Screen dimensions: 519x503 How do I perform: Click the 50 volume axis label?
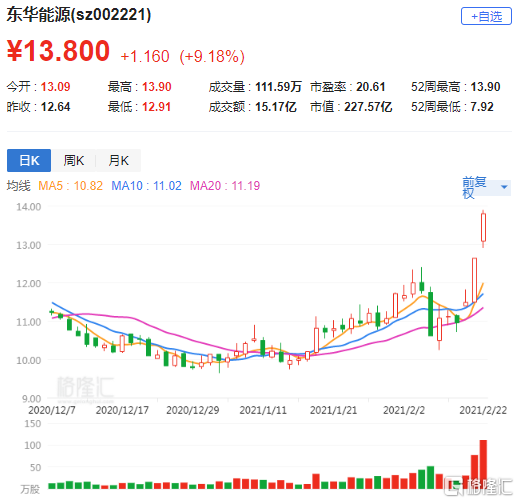35,467
